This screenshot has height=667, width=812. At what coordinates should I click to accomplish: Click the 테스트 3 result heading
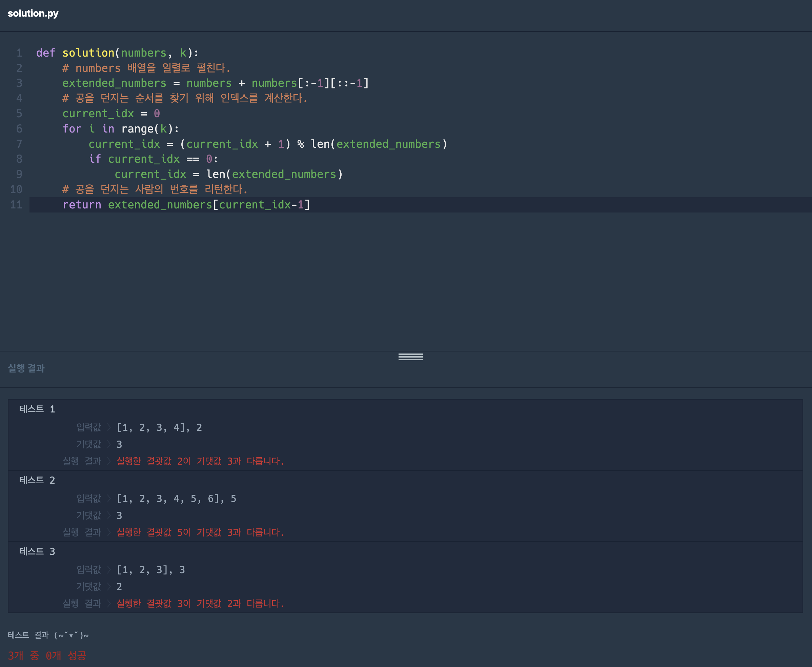pyautogui.click(x=37, y=551)
